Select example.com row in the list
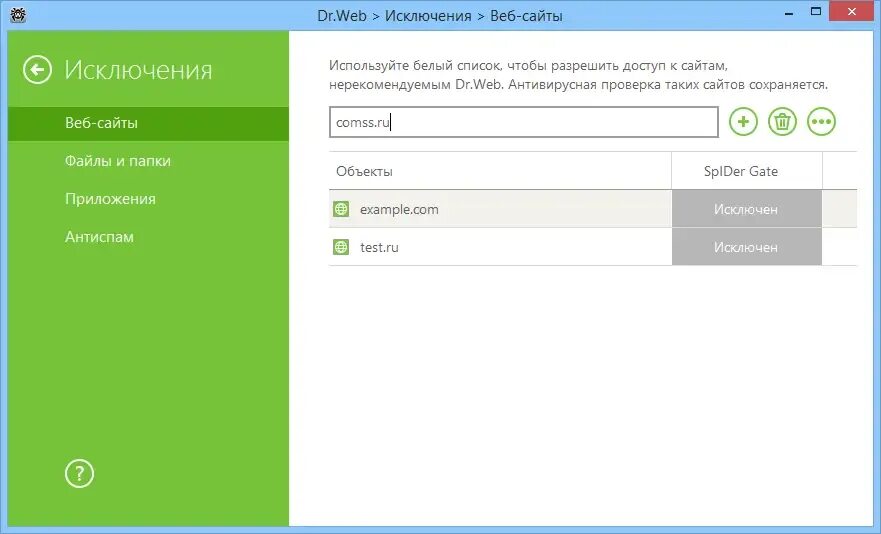This screenshot has width=881, height=534. (x=593, y=209)
